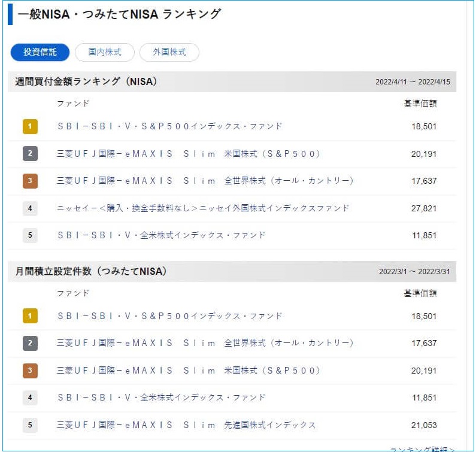The height and width of the screenshot is (452, 476).
Task: Switch to the 外国株式 tab
Action: tap(169, 52)
